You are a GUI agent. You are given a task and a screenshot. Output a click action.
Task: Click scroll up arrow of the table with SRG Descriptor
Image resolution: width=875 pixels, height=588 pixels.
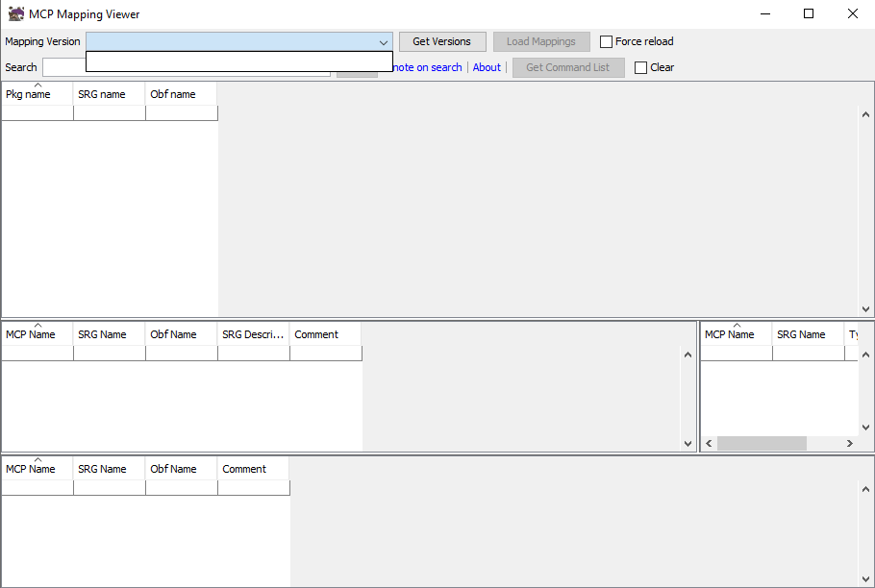[687, 355]
